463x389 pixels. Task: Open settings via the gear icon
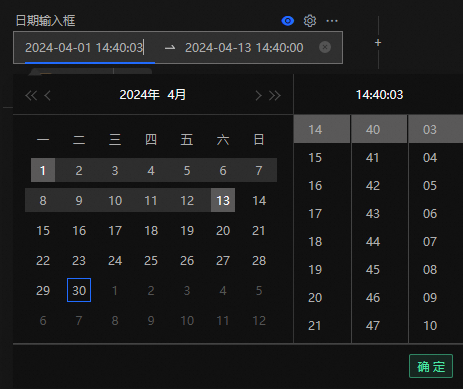pyautogui.click(x=310, y=21)
